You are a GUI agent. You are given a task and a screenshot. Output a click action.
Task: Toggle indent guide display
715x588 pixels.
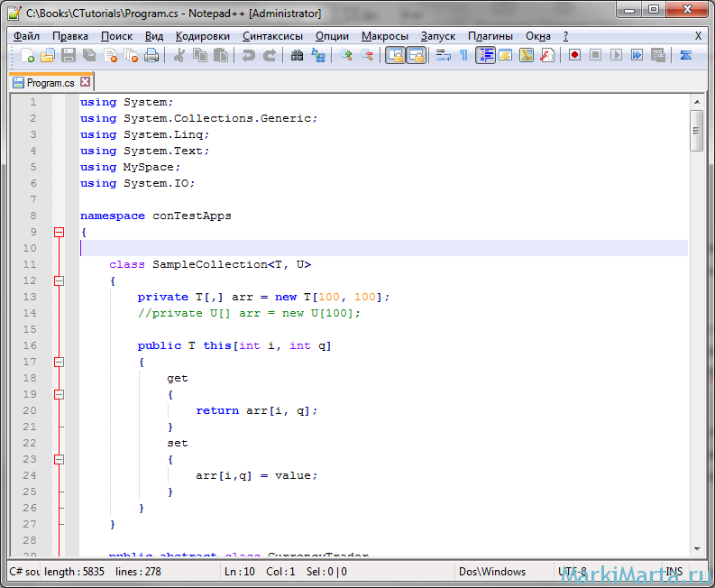coord(486,56)
